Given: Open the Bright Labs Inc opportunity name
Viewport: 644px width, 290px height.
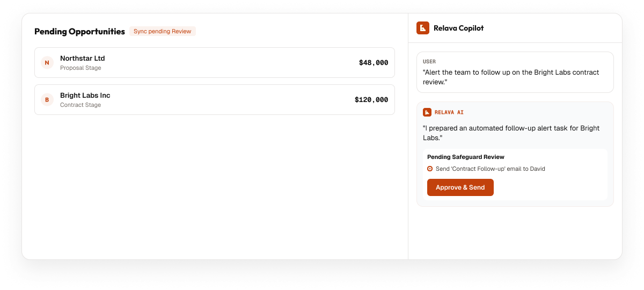Looking at the screenshot, I should (x=85, y=95).
